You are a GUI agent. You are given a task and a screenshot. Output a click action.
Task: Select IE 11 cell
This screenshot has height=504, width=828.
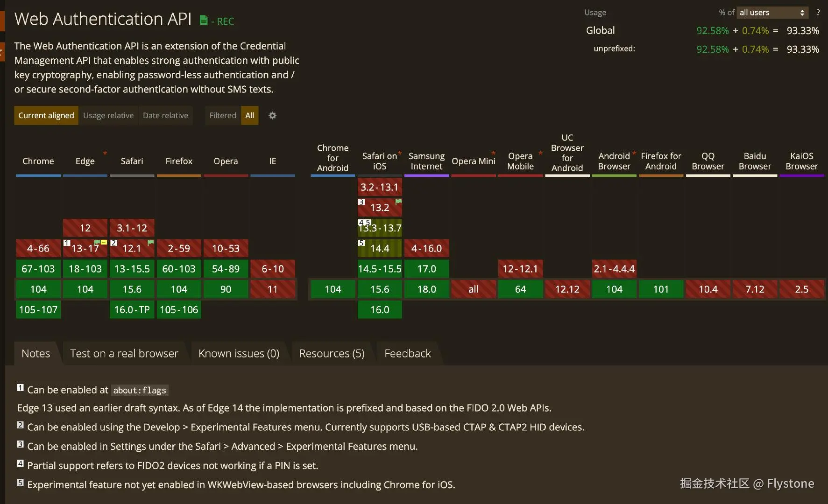pos(273,289)
